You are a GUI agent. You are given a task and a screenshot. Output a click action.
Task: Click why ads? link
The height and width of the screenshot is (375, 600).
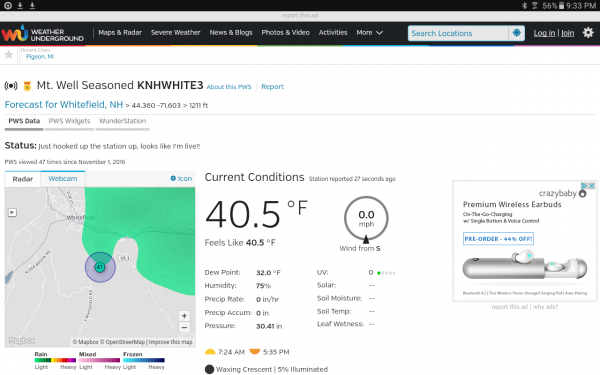coord(545,307)
